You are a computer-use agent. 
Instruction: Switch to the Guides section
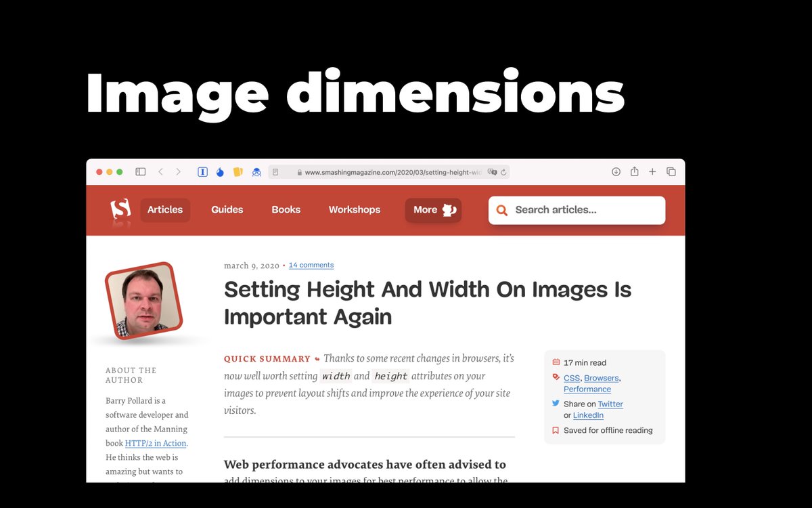pyautogui.click(x=227, y=210)
